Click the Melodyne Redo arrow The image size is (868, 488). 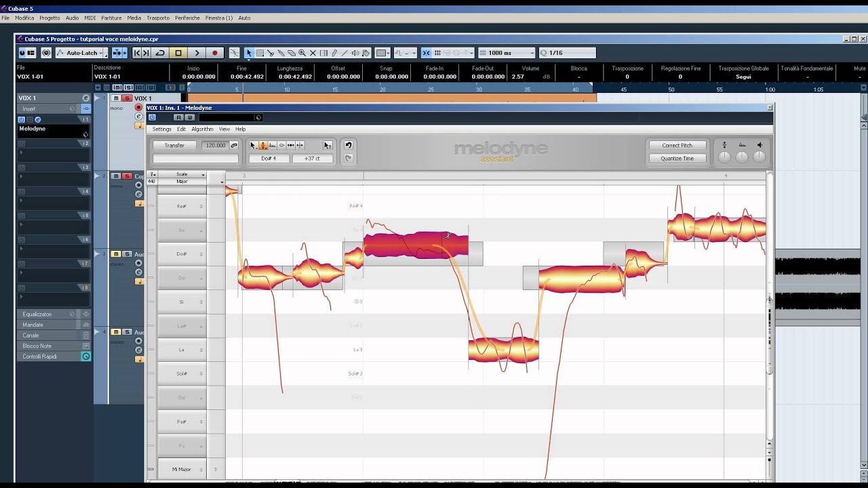click(348, 159)
